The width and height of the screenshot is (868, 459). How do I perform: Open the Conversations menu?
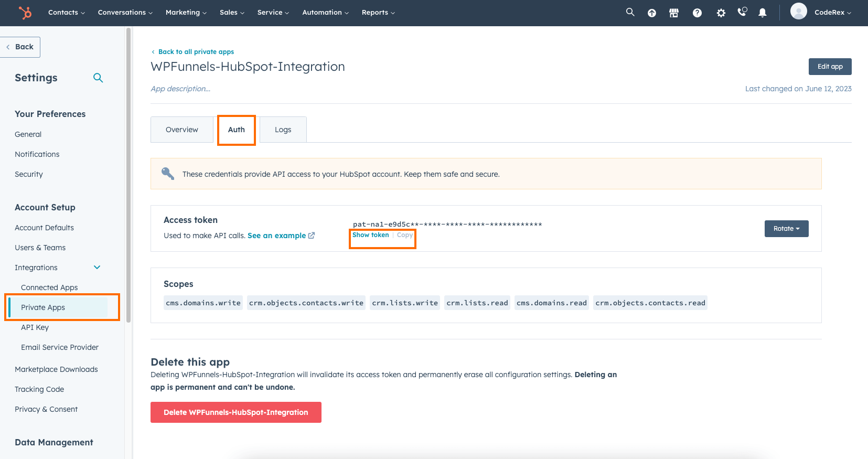125,13
